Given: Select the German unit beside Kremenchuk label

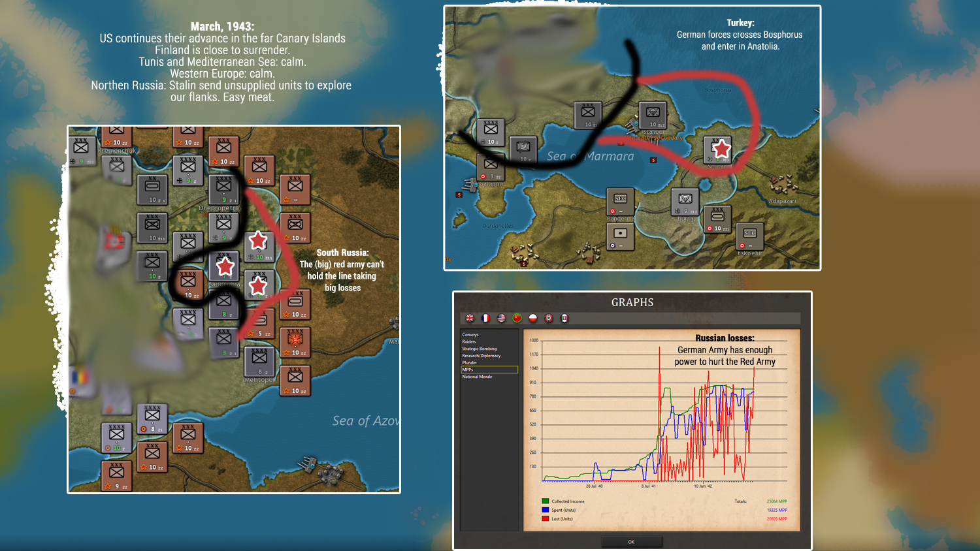Looking at the screenshot, I should pos(116,171).
